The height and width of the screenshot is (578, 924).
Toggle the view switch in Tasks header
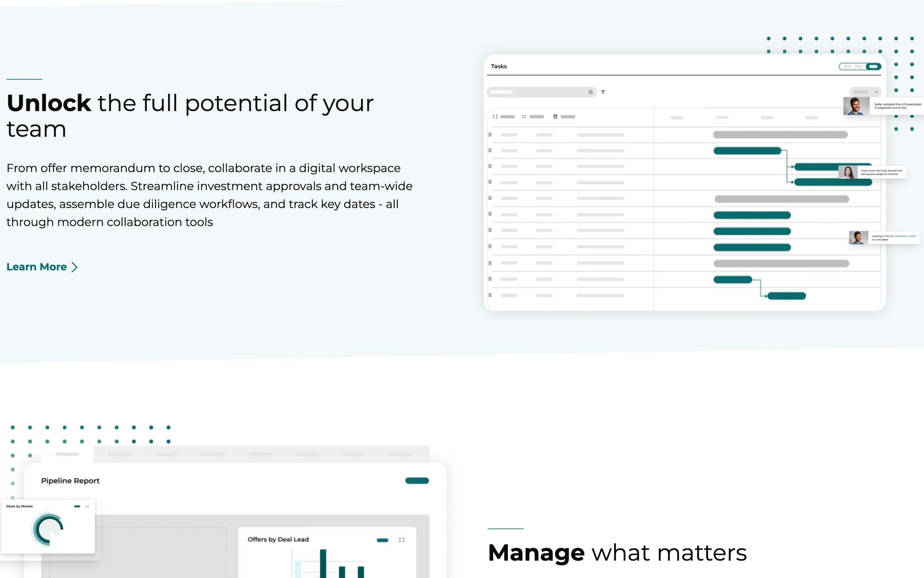(860, 67)
